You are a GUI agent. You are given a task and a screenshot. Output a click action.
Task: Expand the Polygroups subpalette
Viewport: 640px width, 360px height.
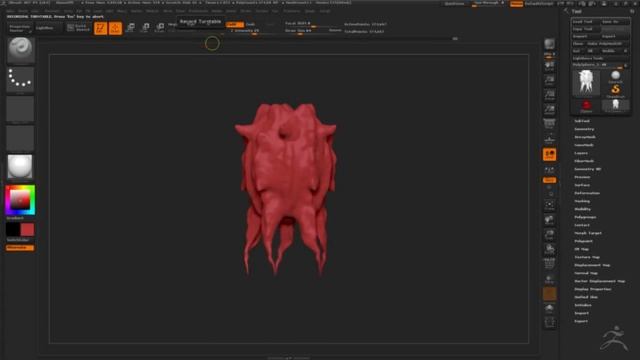pos(585,217)
